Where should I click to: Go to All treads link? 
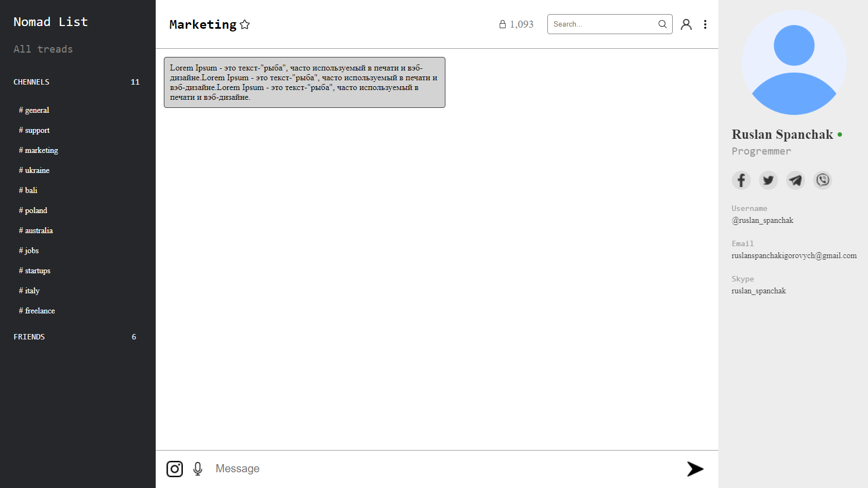[43, 49]
